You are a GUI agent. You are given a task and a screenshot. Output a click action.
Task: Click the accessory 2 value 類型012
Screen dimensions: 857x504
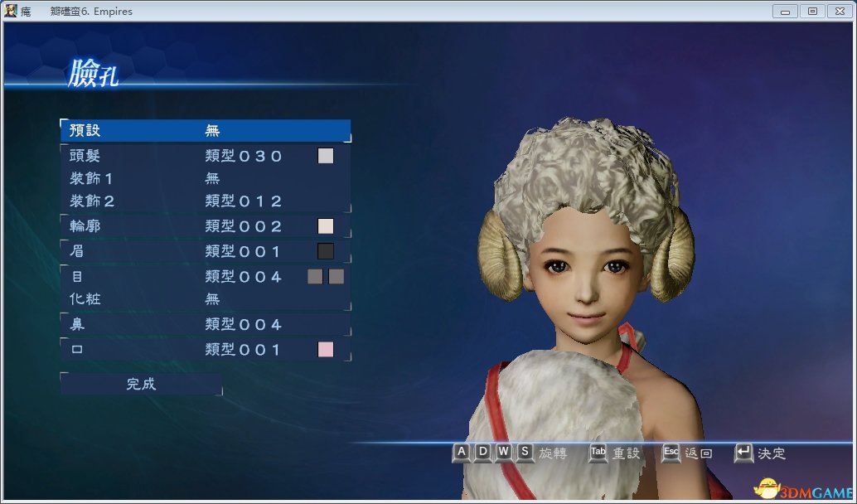pos(244,201)
